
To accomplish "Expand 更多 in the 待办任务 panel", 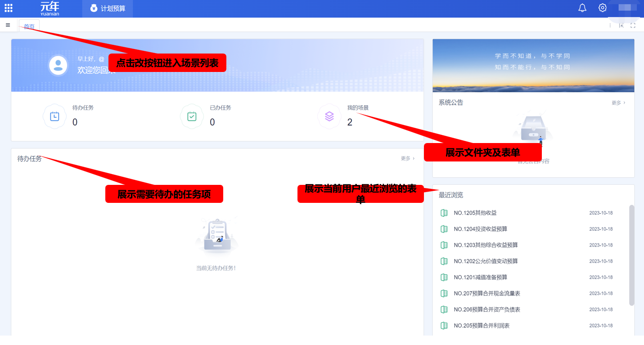I will pyautogui.click(x=407, y=158).
